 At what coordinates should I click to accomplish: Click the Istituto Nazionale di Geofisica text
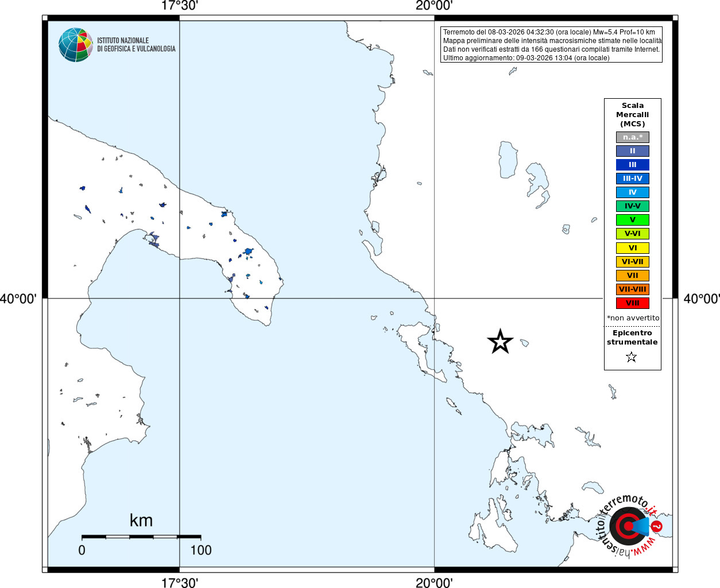[136, 45]
